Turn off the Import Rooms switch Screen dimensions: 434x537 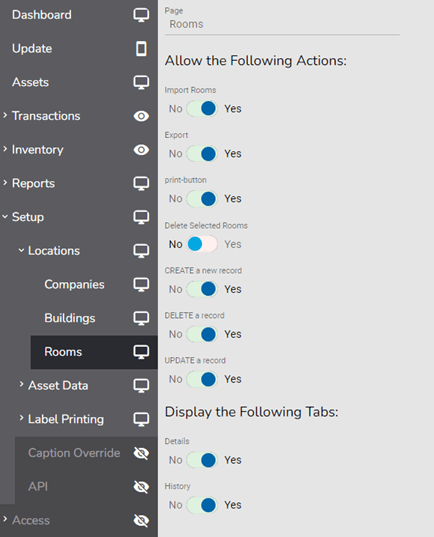click(x=202, y=109)
